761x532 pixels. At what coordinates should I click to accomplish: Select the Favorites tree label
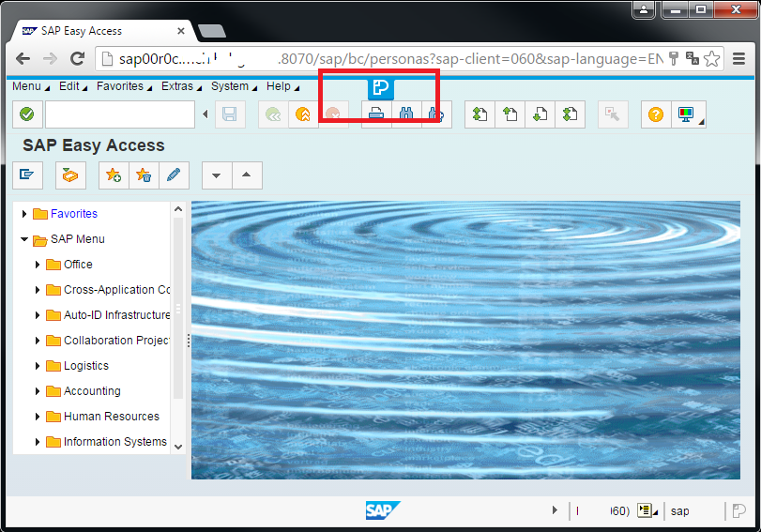[74, 214]
